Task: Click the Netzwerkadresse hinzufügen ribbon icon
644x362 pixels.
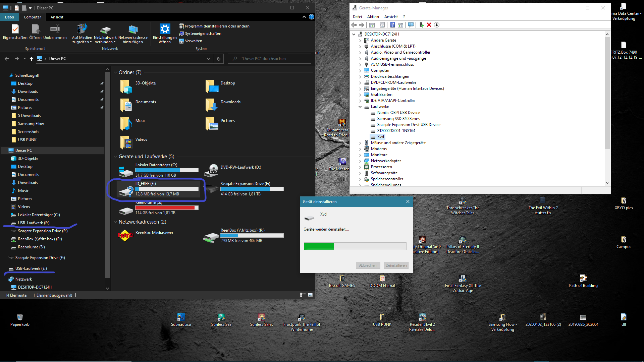Action: click(x=133, y=29)
